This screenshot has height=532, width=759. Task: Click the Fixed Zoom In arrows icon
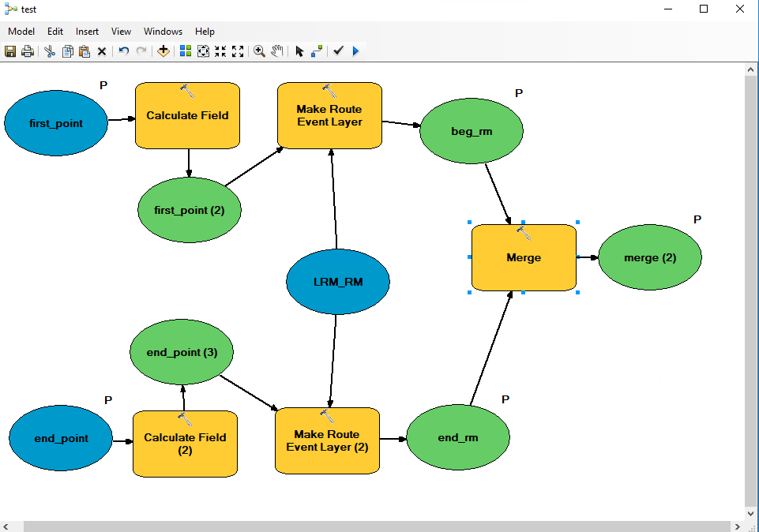pos(220,51)
